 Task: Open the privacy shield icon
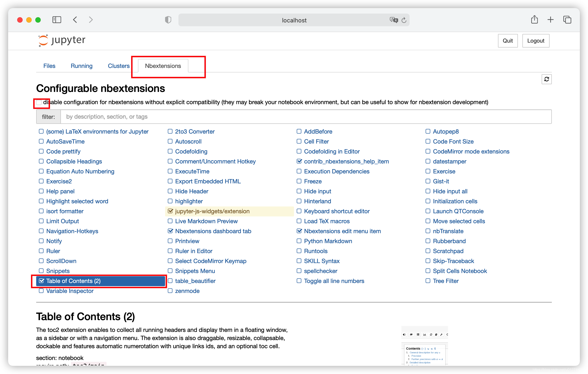point(168,20)
